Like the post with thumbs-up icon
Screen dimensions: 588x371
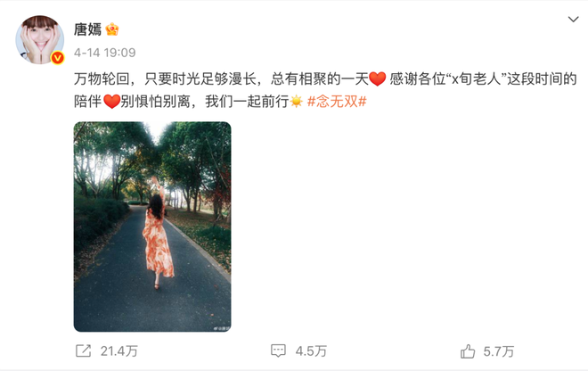pos(468,351)
